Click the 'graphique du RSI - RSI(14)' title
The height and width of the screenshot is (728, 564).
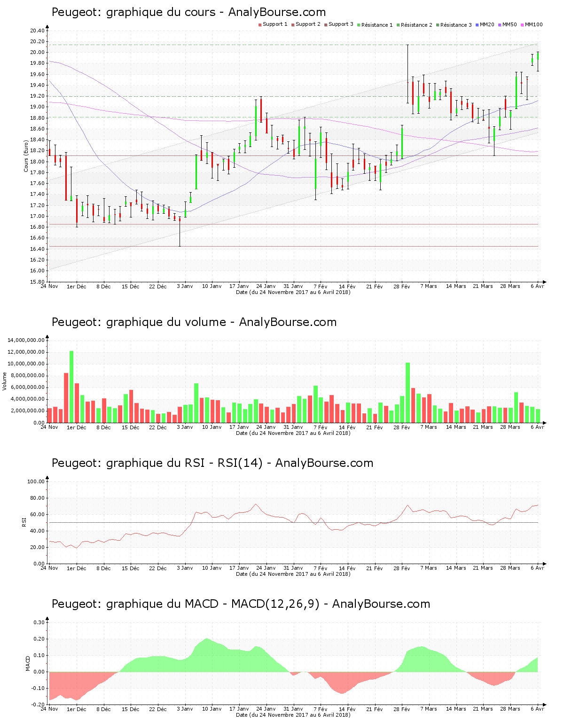pyautogui.click(x=212, y=463)
